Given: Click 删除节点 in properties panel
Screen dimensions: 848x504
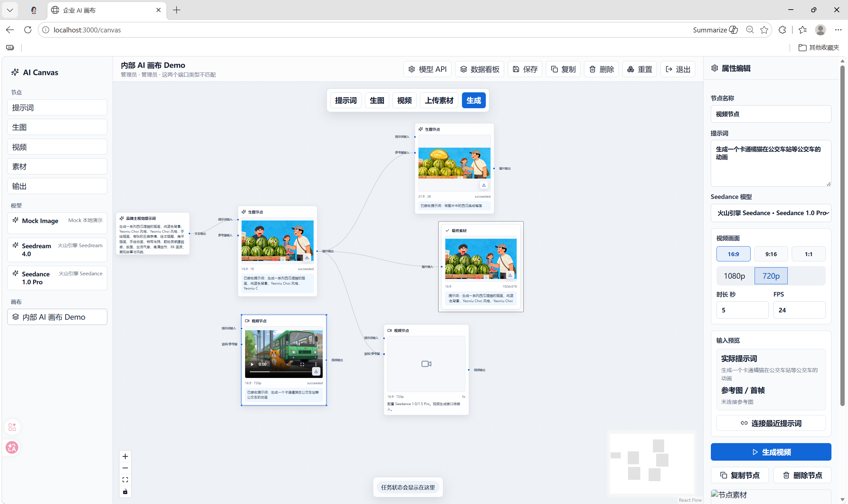Looking at the screenshot, I should [x=802, y=475].
